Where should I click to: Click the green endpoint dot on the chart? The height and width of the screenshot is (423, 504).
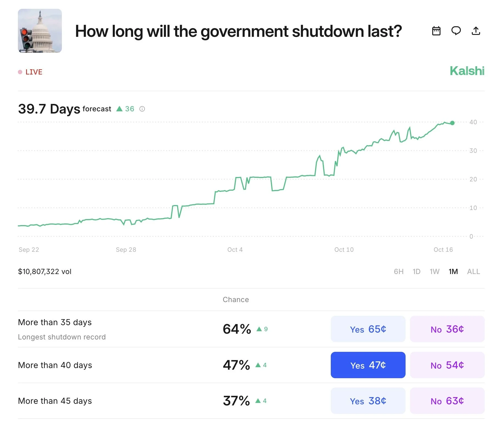coord(452,123)
